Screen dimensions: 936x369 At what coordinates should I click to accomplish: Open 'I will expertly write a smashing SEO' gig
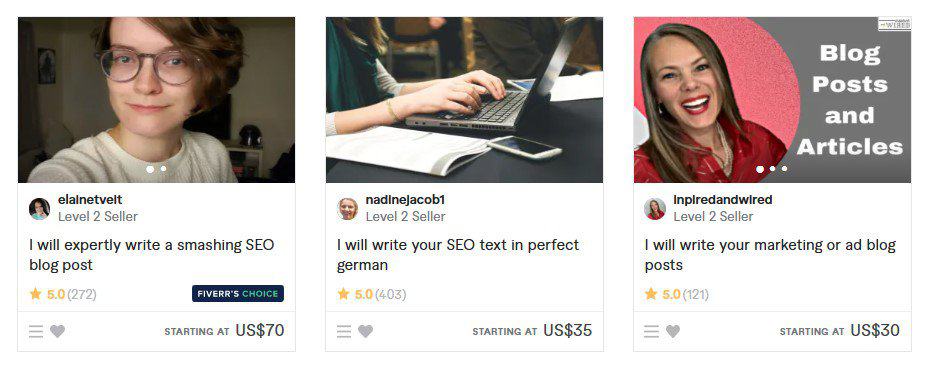click(152, 255)
